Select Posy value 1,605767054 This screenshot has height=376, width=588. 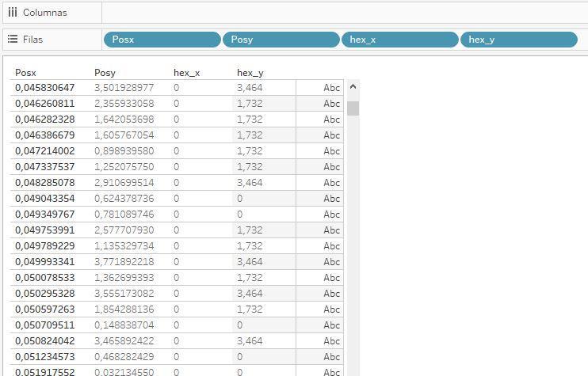coord(124,135)
